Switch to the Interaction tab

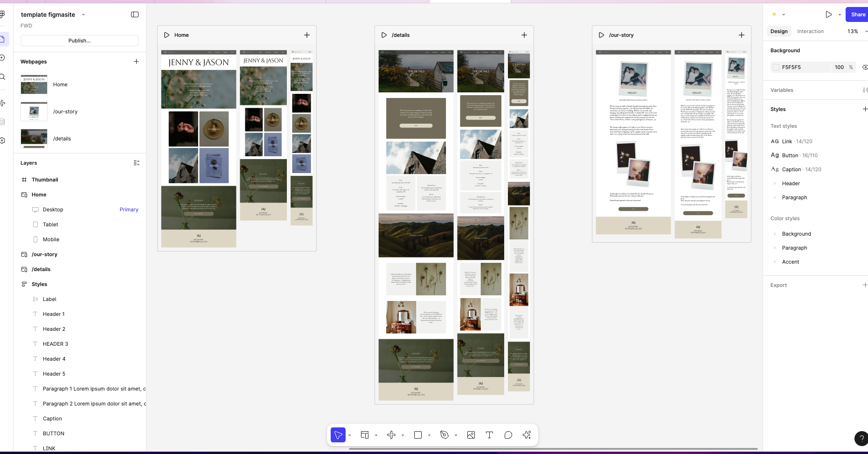point(810,31)
